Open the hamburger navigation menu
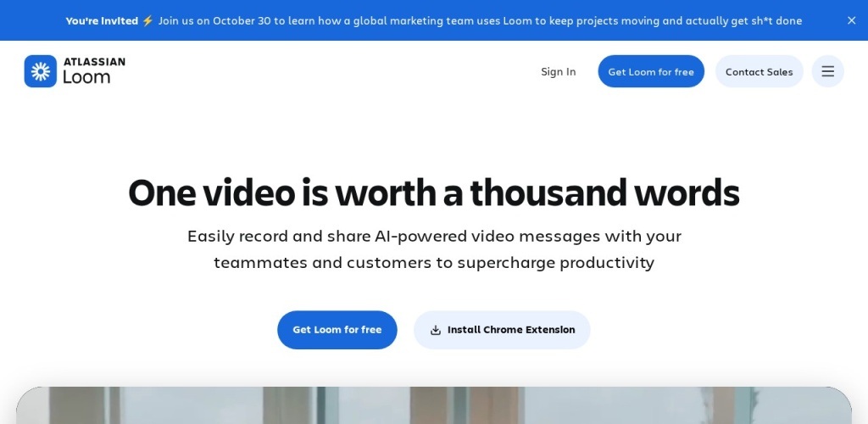 827,71
